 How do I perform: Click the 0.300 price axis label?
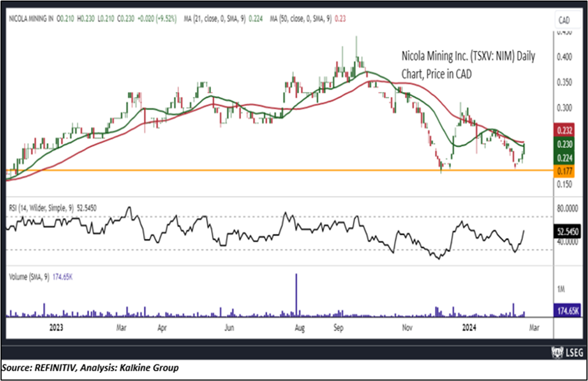pyautogui.click(x=564, y=108)
